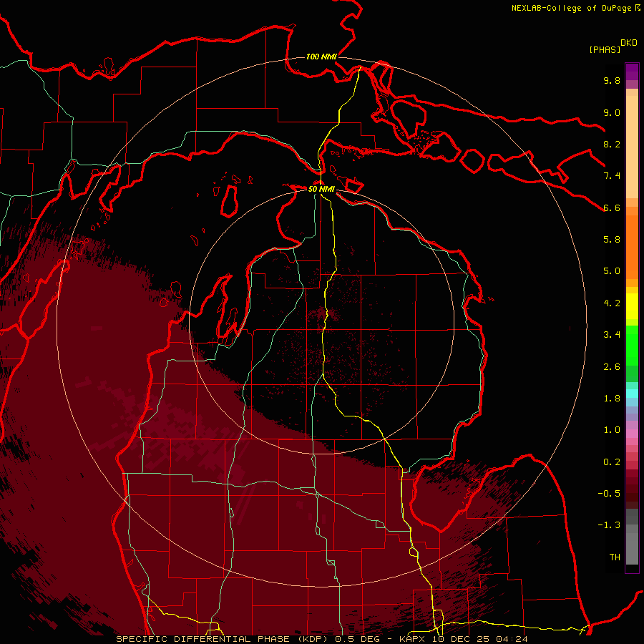Image resolution: width=644 pixels, height=644 pixels.
Task: Select the 7.4 scale value
Action: point(612,176)
